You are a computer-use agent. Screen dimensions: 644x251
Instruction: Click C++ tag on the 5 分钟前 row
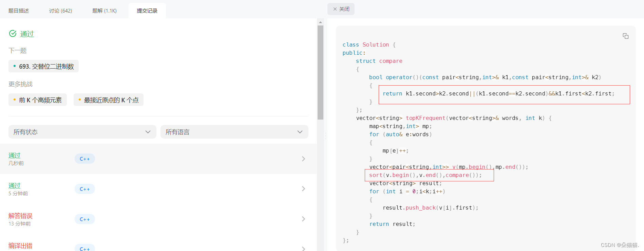(x=85, y=189)
